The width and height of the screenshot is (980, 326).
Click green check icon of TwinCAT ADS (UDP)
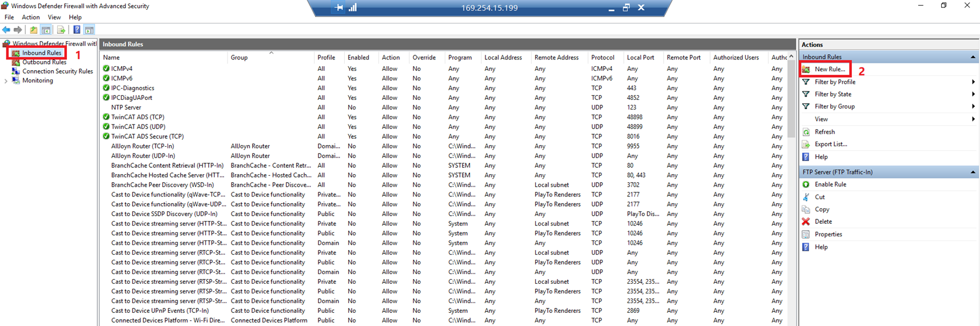pyautogui.click(x=106, y=127)
